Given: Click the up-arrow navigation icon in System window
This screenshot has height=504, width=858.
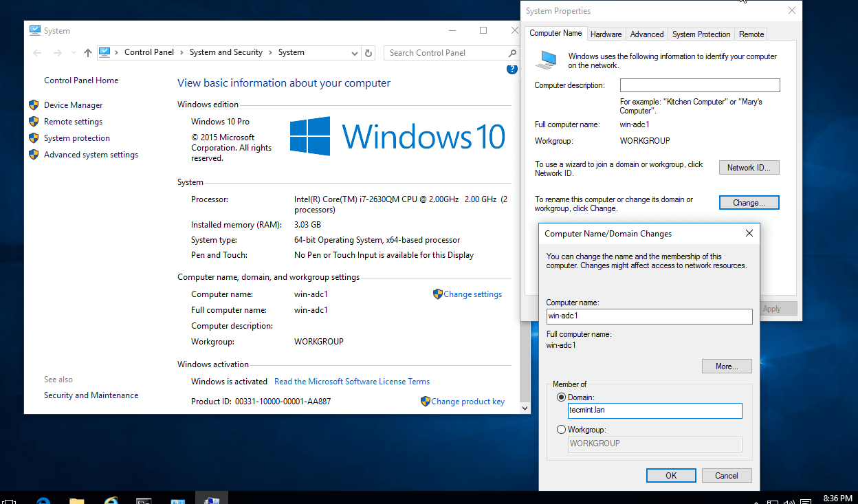Looking at the screenshot, I should (x=87, y=52).
